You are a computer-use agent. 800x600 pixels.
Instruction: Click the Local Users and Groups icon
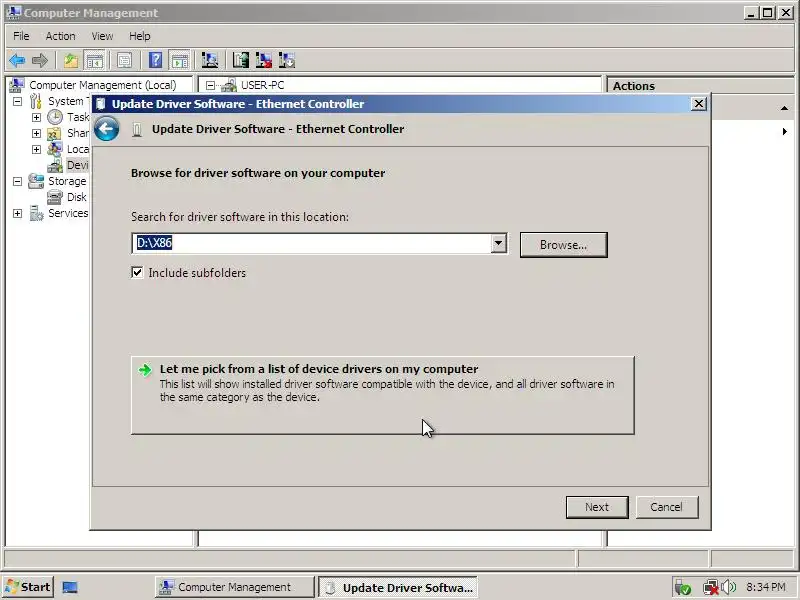tap(55, 149)
